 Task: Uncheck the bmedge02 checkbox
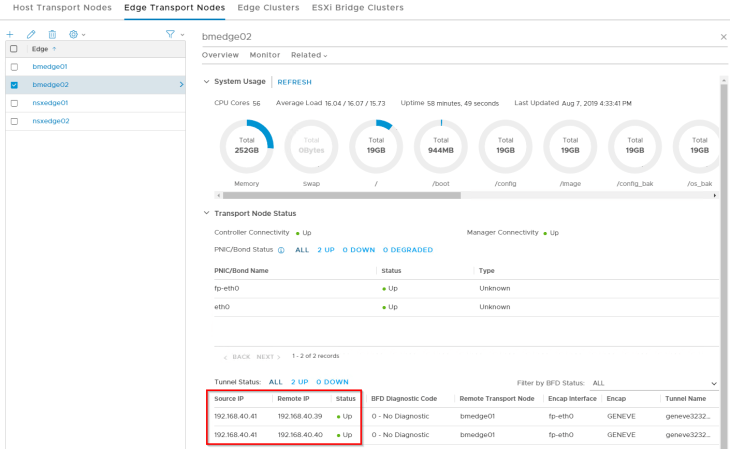point(13,85)
